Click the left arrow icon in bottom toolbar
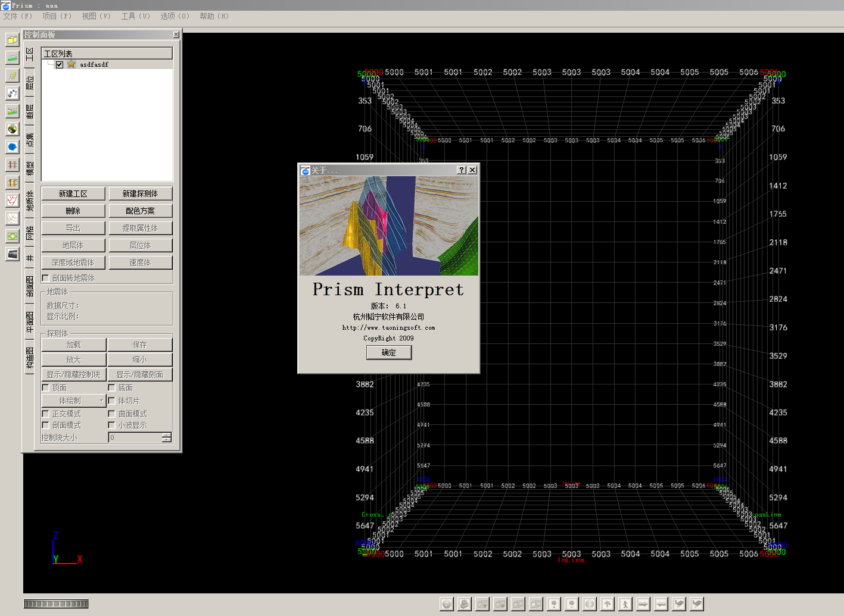 (661, 604)
